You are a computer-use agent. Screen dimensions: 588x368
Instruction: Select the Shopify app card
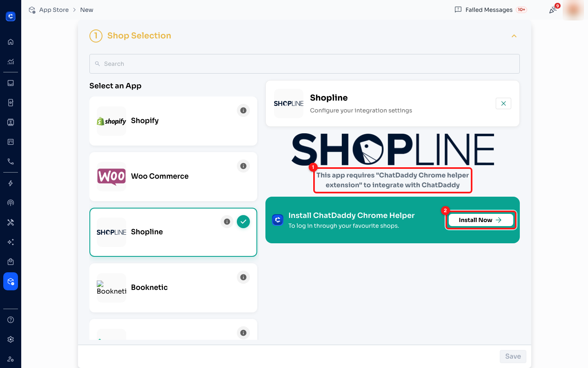pyautogui.click(x=173, y=121)
